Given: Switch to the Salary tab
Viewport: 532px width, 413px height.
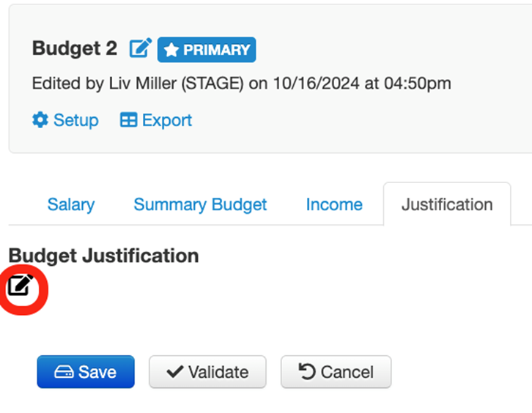Looking at the screenshot, I should (x=70, y=204).
